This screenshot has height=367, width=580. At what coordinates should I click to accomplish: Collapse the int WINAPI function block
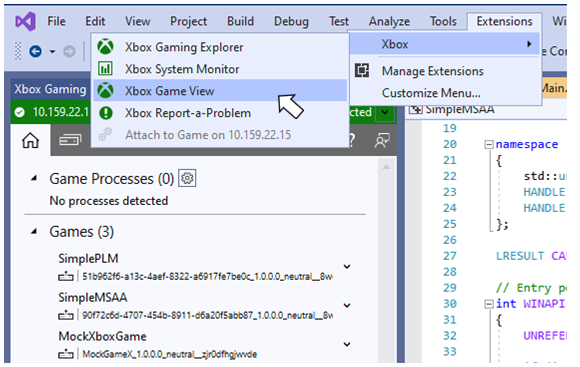[x=489, y=304]
